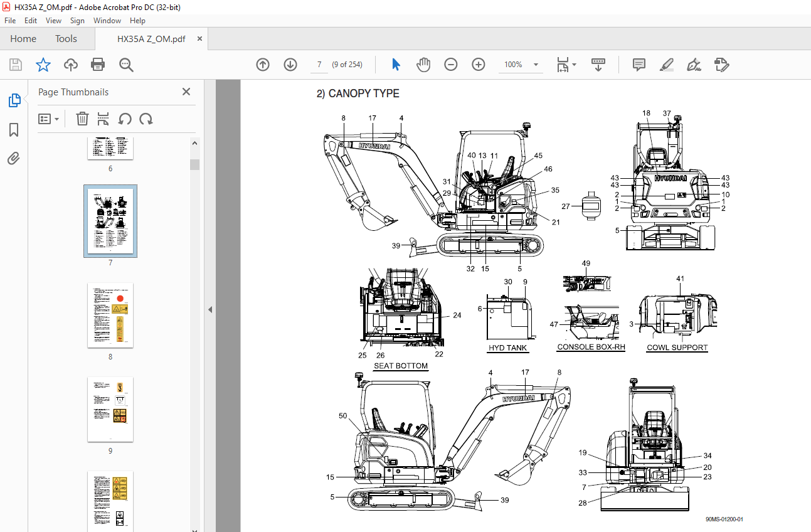This screenshot has width=811, height=532.
Task: Select the HX35A Z_OM.pdf document tab
Action: (x=151, y=39)
